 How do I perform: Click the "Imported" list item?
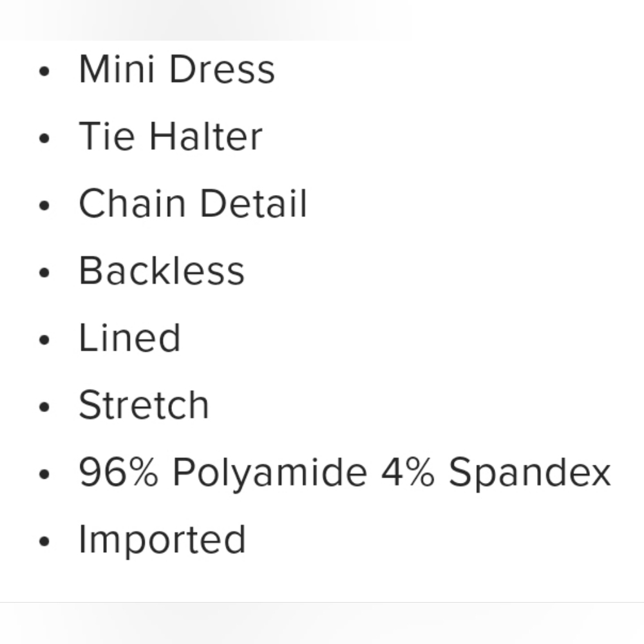[162, 539]
